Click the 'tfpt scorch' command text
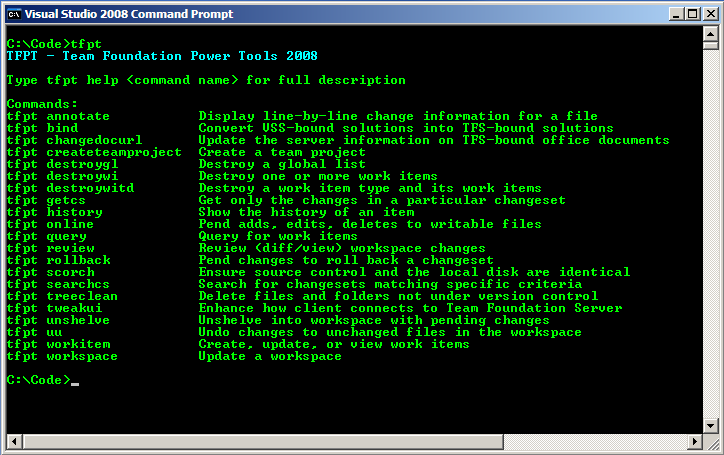The width and height of the screenshot is (724, 455). [50, 272]
